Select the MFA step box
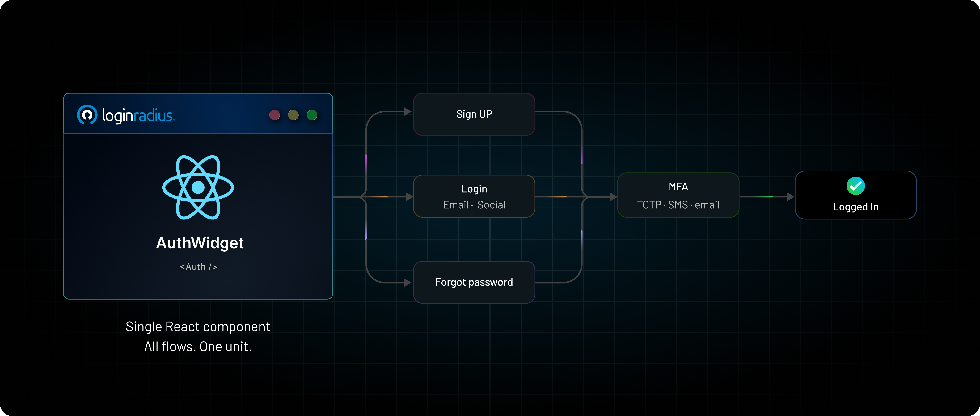This screenshot has height=416, width=980. [678, 195]
